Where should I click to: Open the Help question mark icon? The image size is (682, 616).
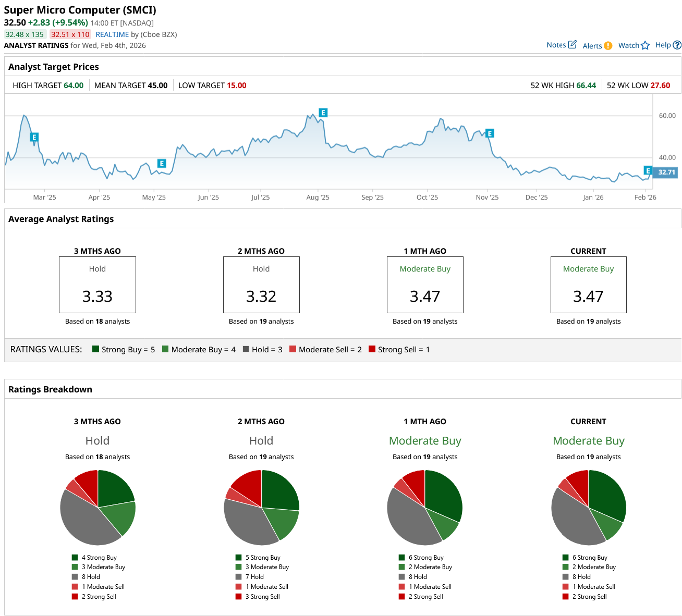click(677, 45)
